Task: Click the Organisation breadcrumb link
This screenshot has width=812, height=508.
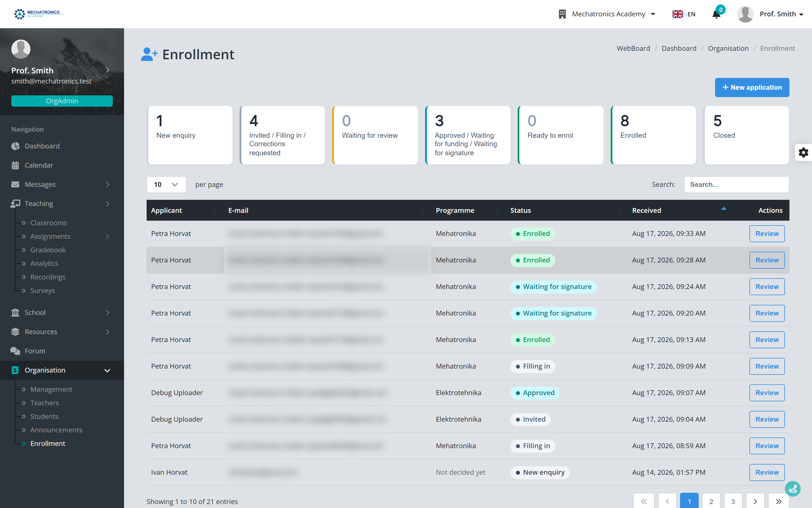Action: [728, 48]
